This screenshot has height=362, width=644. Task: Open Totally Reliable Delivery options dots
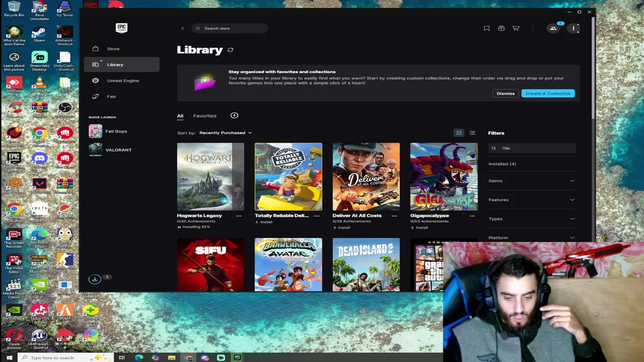coord(316,216)
